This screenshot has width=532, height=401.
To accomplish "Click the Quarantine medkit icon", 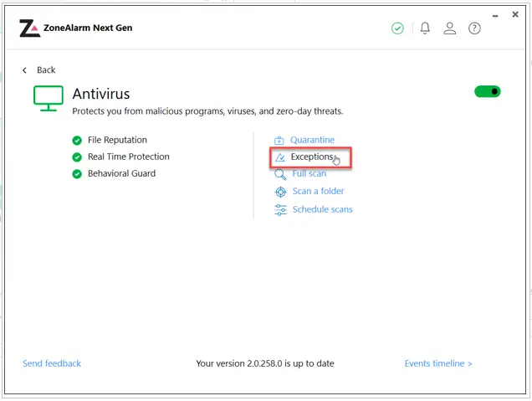I will click(279, 141).
